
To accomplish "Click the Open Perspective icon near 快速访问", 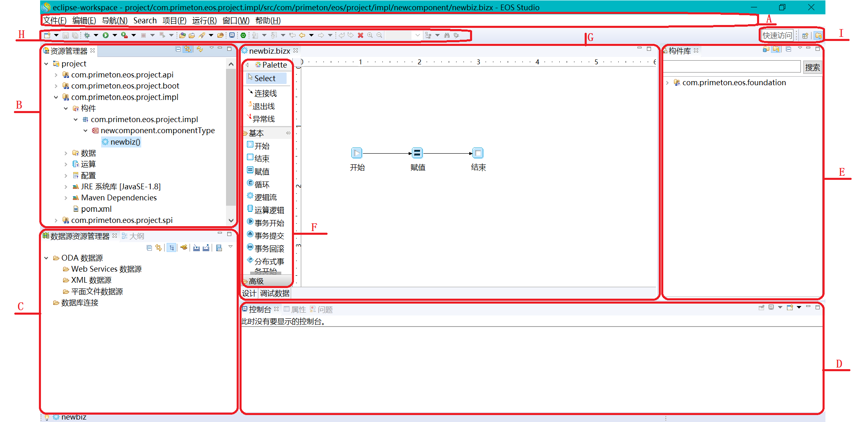I will click(x=805, y=36).
